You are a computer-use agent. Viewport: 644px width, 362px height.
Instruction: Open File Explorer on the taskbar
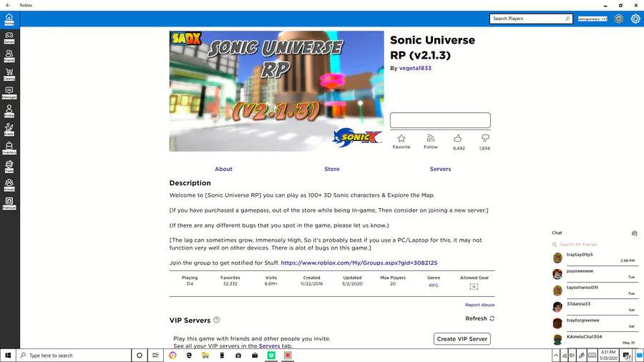pyautogui.click(x=205, y=356)
